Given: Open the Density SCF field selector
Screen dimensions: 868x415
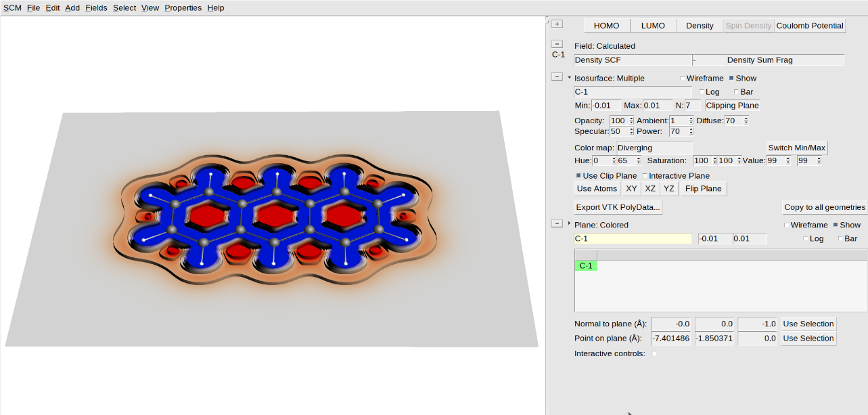Looking at the screenshot, I should click(x=633, y=60).
